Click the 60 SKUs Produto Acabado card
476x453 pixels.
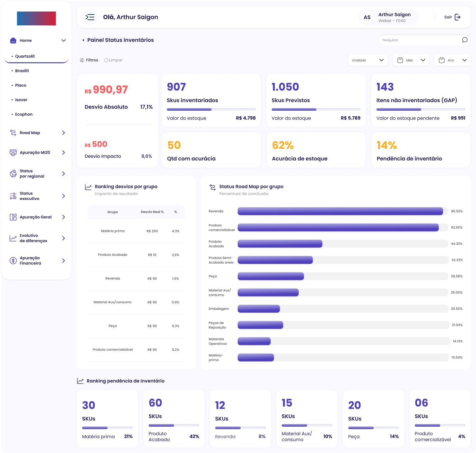pyautogui.click(x=174, y=419)
